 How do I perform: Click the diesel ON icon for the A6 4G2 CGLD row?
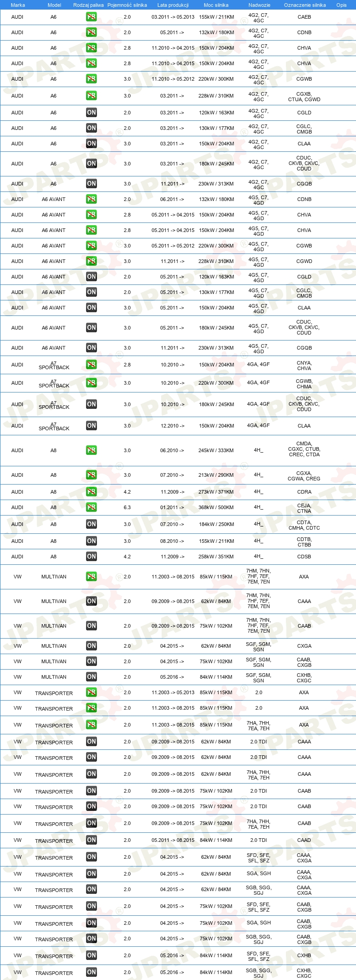pos(92,113)
